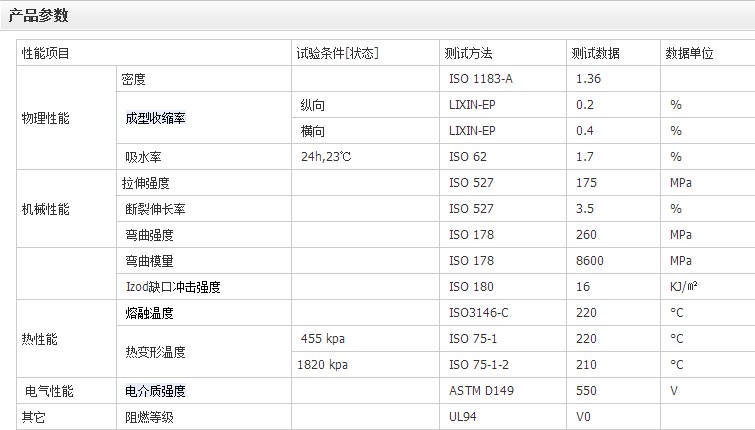755x430 pixels.
Task: Select the 机械性能 category cell
Action: (47, 209)
